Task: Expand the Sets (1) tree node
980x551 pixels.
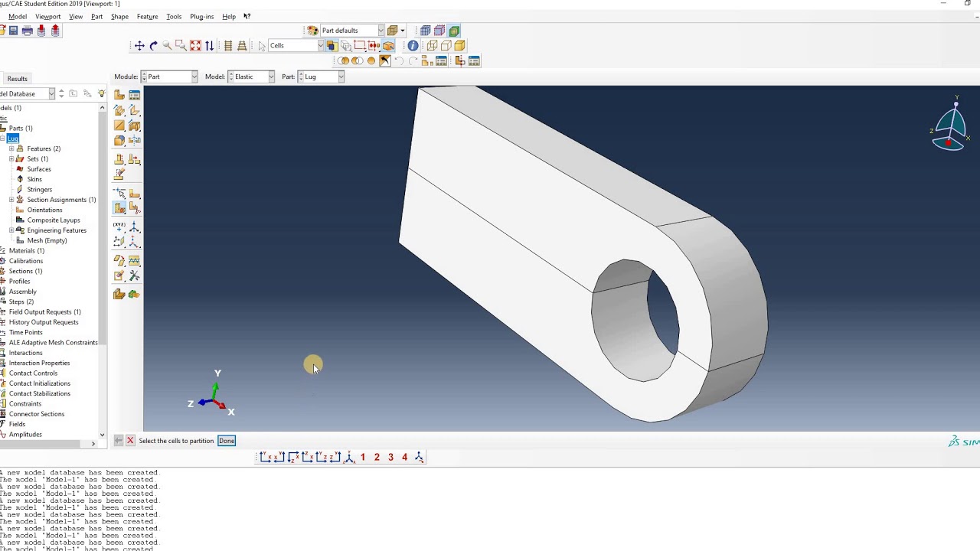Action: pos(11,158)
